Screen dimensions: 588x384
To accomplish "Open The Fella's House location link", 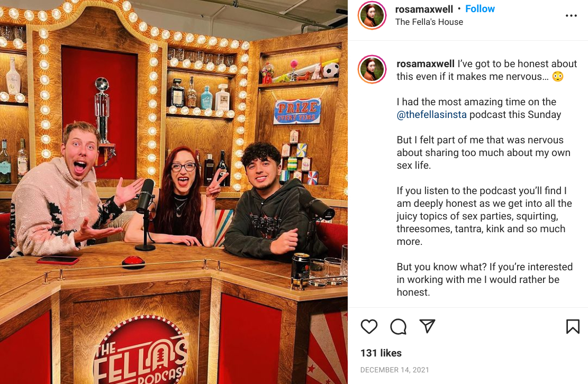I will pyautogui.click(x=429, y=22).
